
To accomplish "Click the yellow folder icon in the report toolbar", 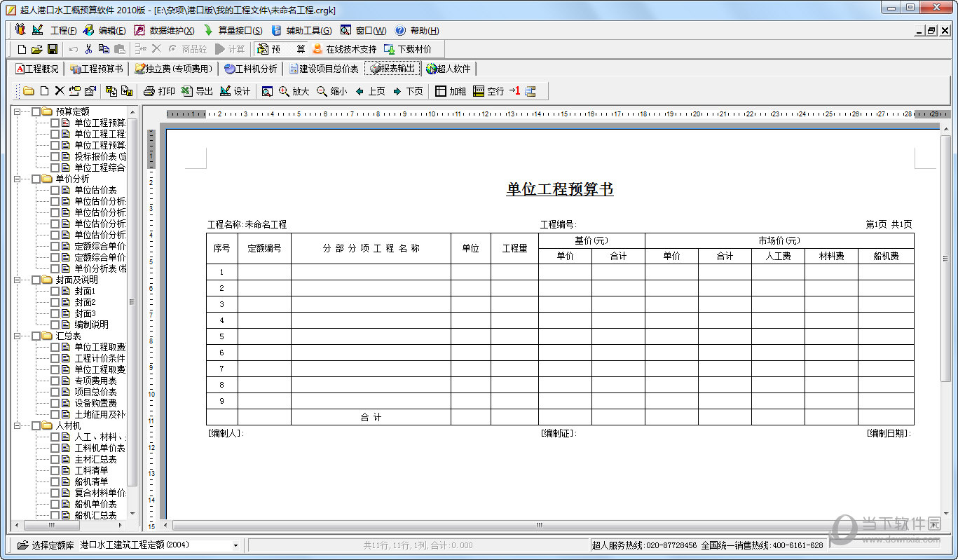I will coord(29,91).
